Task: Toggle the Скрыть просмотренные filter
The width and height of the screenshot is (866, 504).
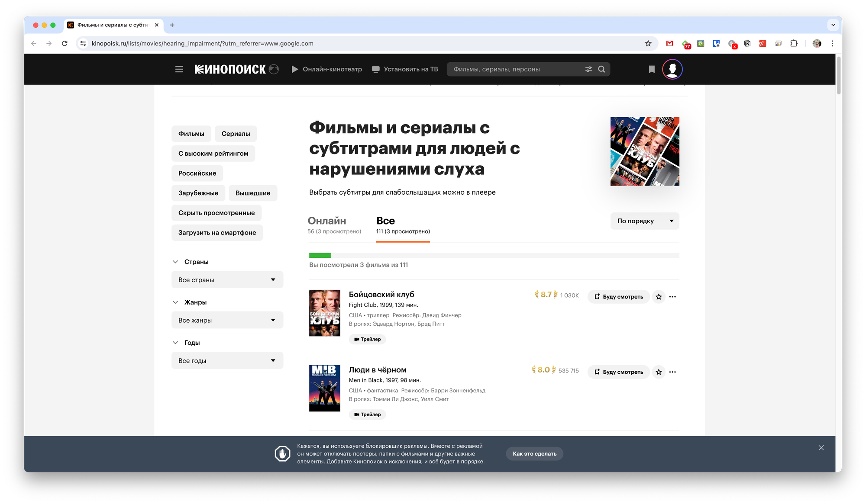Action: 216,213
